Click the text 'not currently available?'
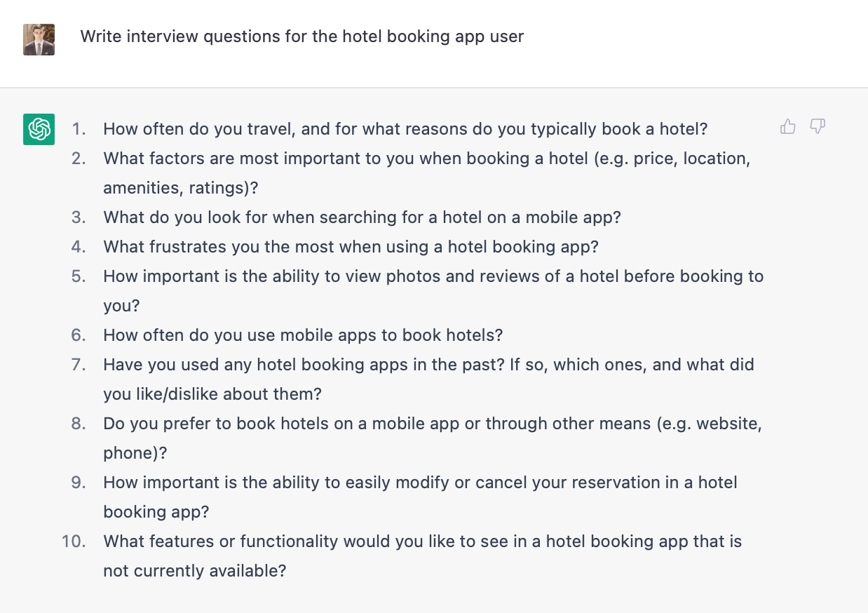Viewport: 868px width, 613px height. point(195,571)
